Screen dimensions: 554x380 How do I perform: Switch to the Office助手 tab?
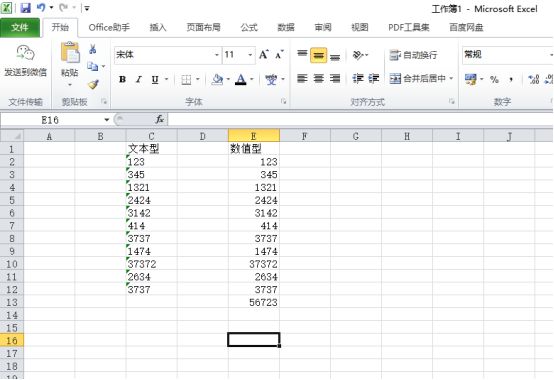109,28
